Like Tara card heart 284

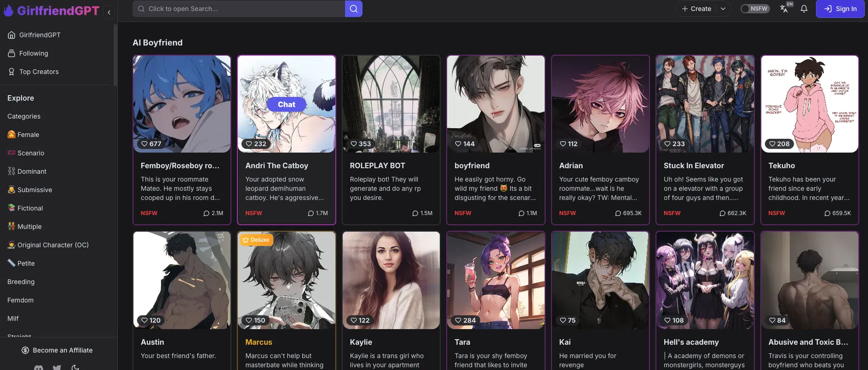pyautogui.click(x=465, y=320)
